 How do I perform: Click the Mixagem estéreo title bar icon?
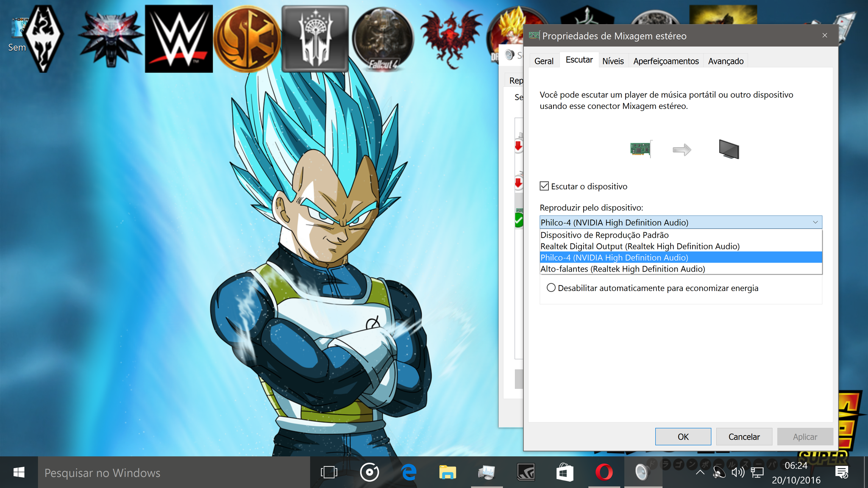534,36
